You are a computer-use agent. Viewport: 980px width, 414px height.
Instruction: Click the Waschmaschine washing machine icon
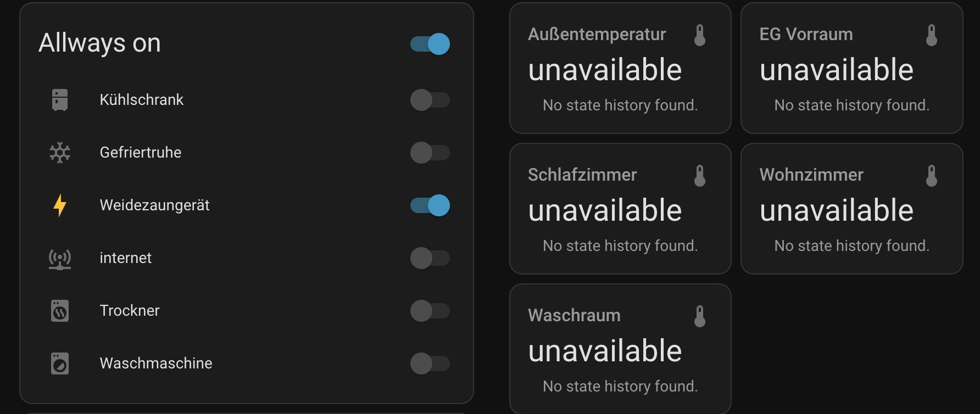click(x=60, y=363)
